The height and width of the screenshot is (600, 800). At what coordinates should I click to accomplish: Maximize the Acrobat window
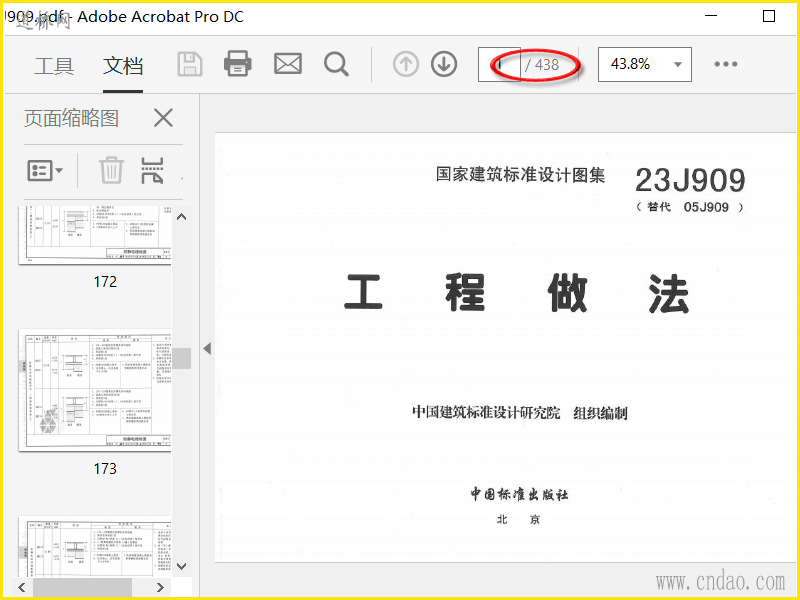click(769, 16)
